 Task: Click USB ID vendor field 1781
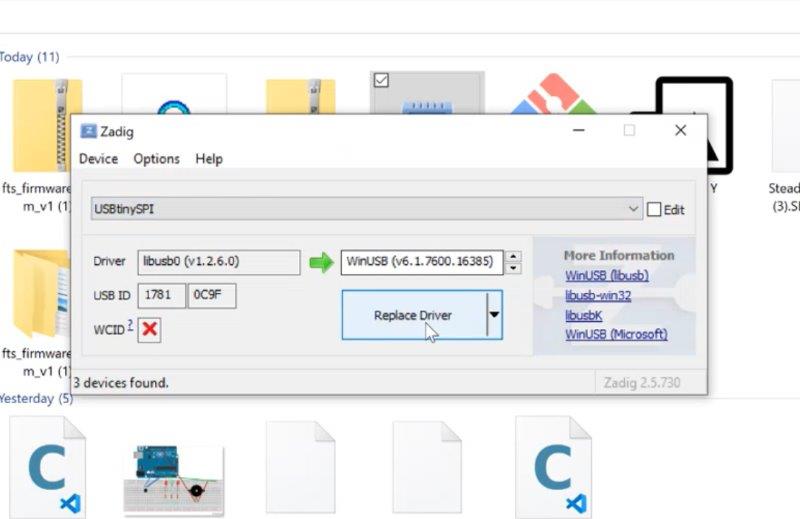pos(162,295)
